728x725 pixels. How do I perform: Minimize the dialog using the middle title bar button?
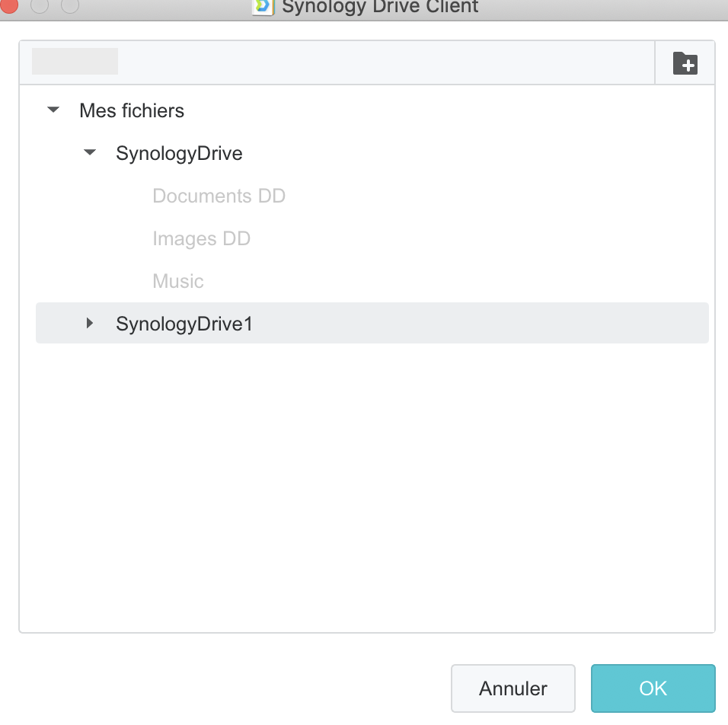[x=40, y=5]
